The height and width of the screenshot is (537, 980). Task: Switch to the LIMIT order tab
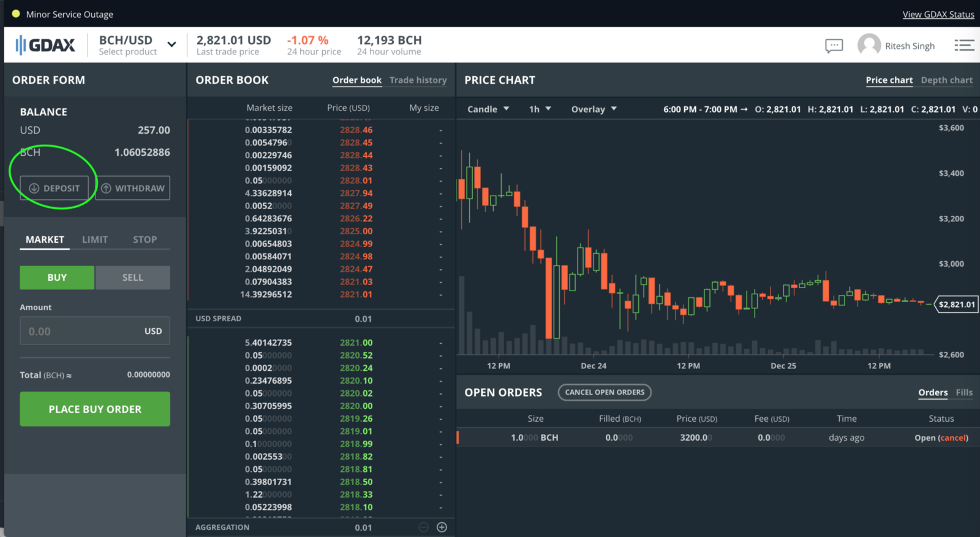point(95,240)
